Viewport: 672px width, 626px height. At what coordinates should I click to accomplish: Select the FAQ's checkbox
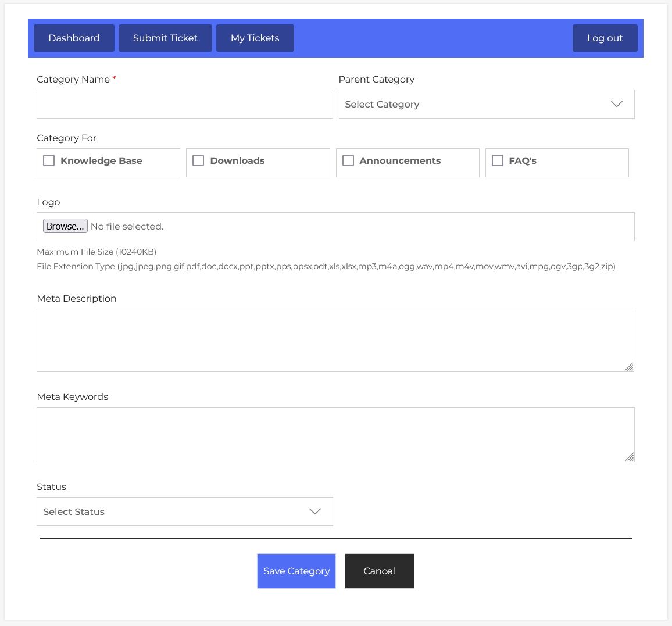(498, 161)
